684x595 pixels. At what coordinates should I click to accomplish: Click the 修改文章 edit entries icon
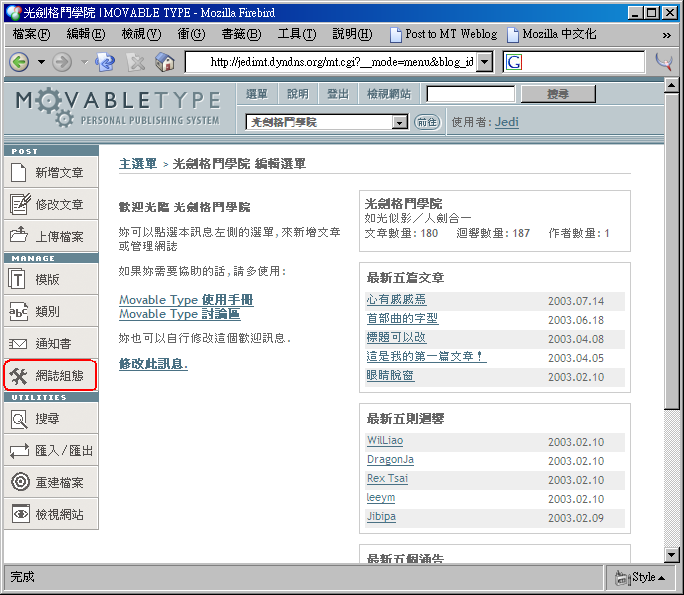20,204
